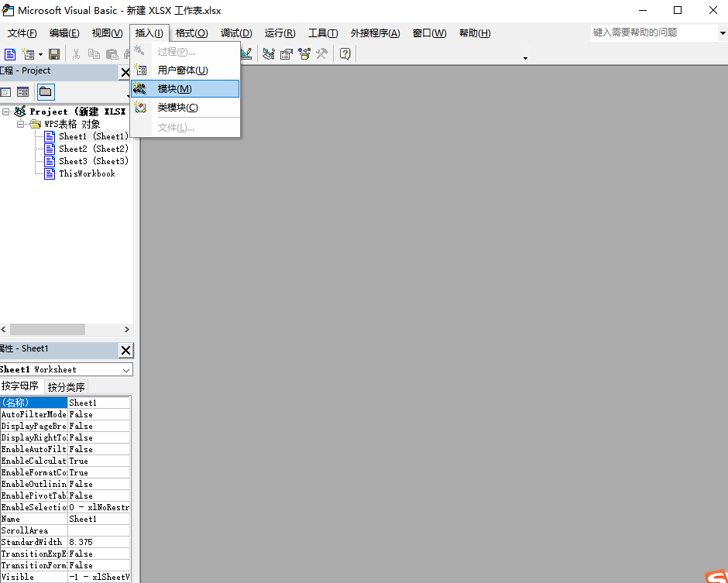Click the AutoFilterMode False value
Viewport: 728px width, 583px height.
98,414
